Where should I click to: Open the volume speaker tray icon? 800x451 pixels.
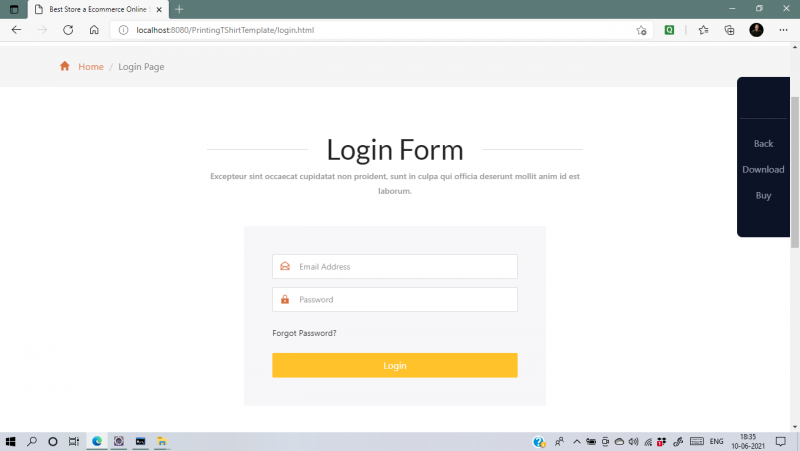coord(634,442)
